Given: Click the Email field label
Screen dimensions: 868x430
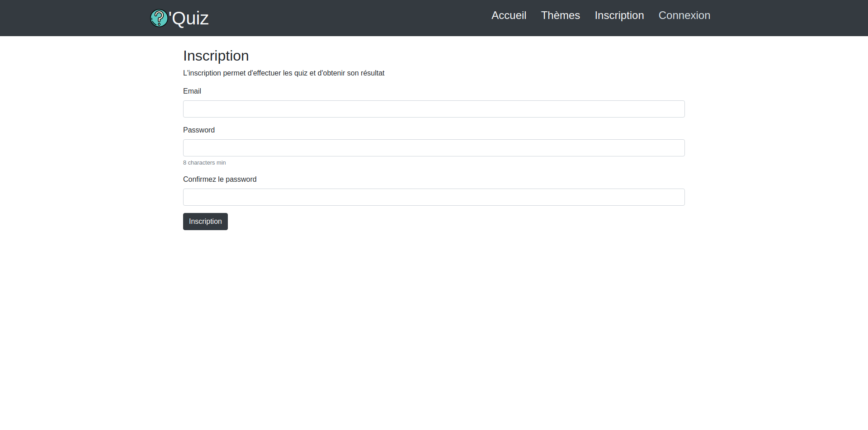Looking at the screenshot, I should [x=192, y=91].
